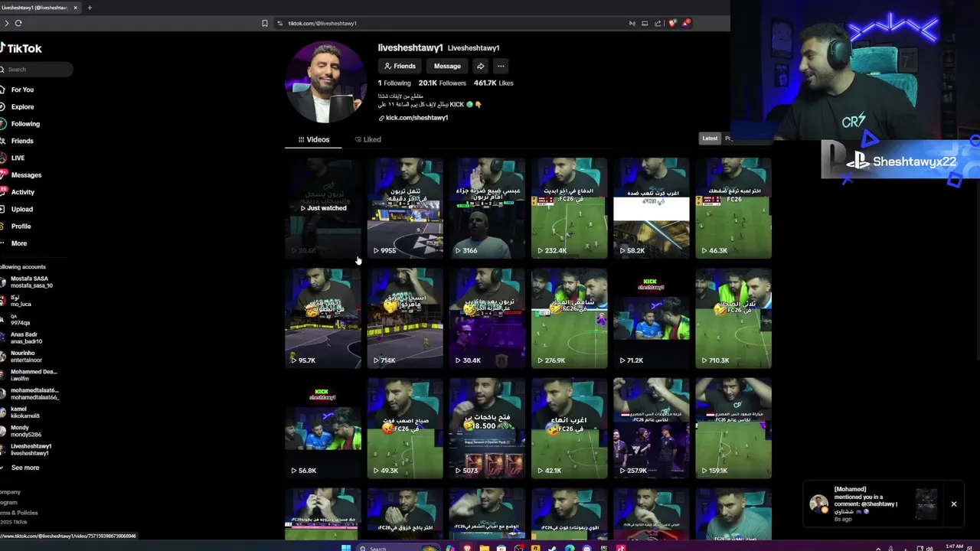Click the 20.1K Followers count
Viewport: 980px width, 551px height.
[442, 83]
